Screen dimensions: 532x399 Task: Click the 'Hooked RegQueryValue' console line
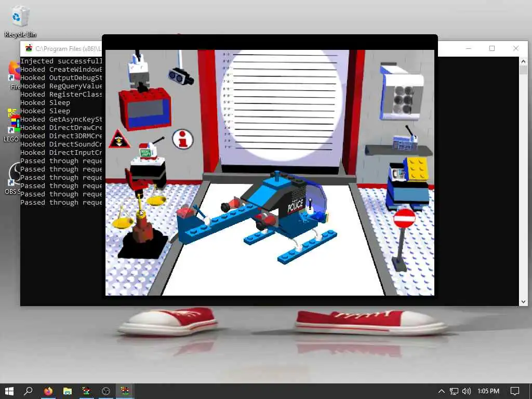point(61,86)
